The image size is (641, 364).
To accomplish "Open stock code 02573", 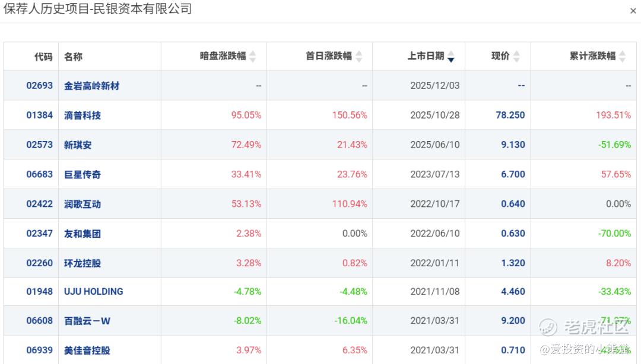I will 40,145.
